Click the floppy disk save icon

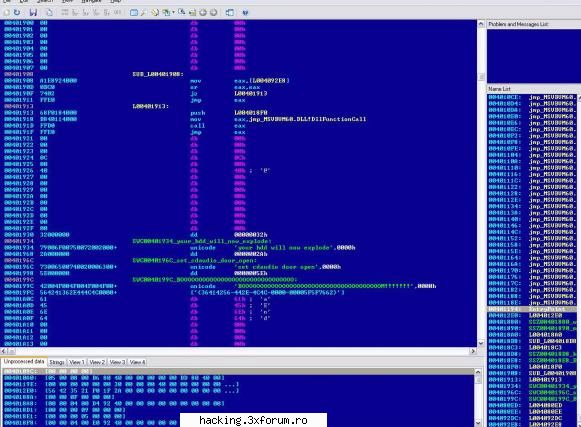point(33,13)
